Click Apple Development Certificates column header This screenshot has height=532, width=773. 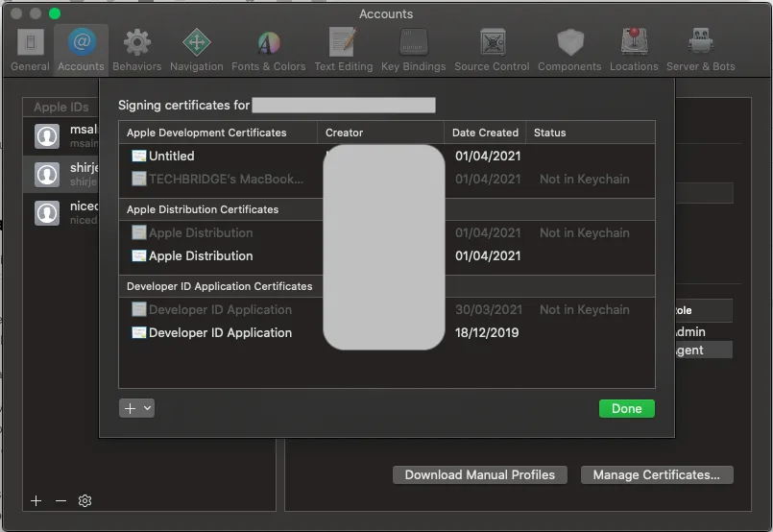(x=218, y=133)
